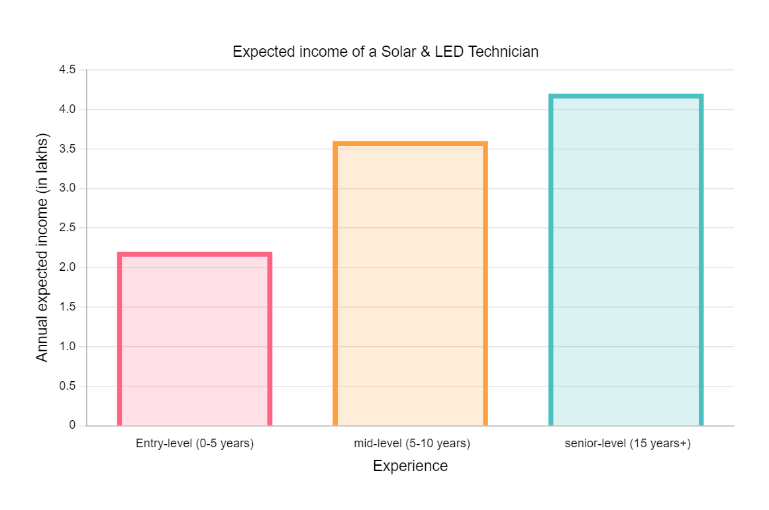This screenshot has height=510, width=769.
Task: Click the 1.5 y-axis tick label
Action: [67, 307]
